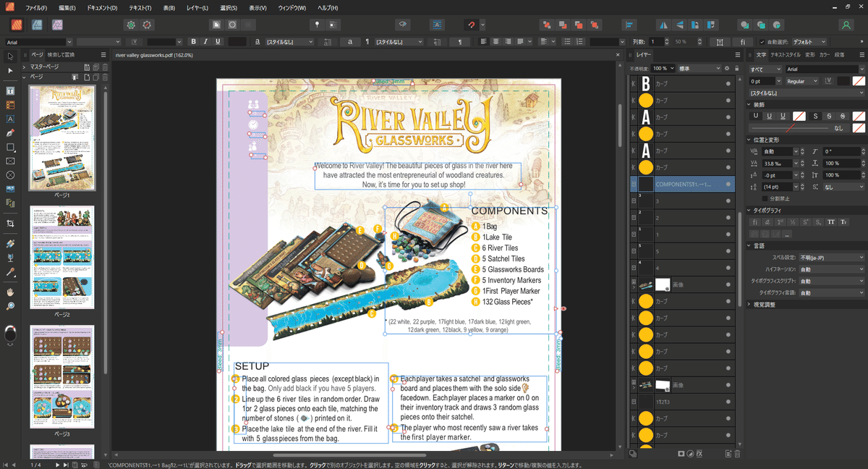Select the Node tool
Image resolution: width=868 pixels, height=469 pixels.
click(10, 70)
